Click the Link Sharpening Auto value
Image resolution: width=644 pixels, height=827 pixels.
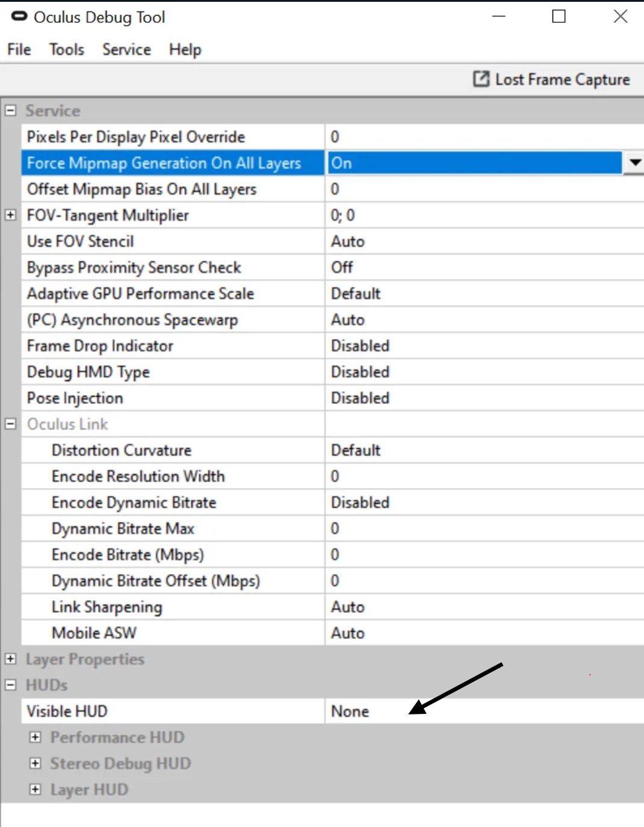coord(485,607)
